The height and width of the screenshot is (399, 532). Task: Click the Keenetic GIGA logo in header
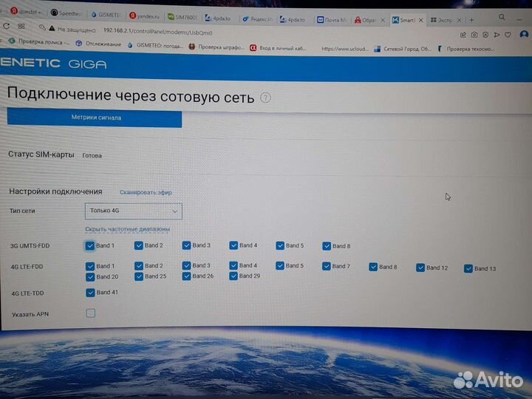(53, 64)
